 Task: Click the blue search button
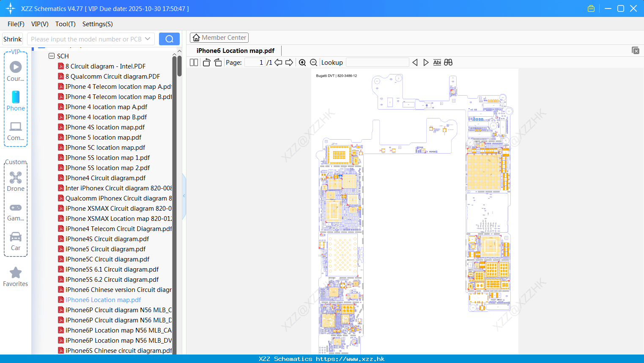169,39
